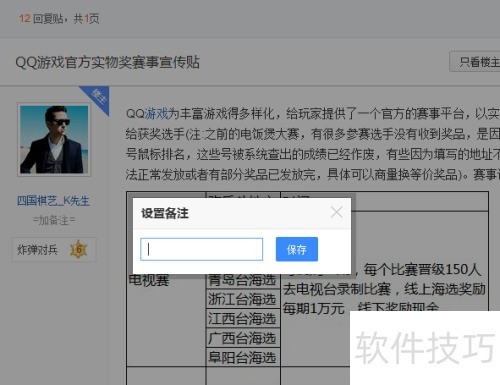Click the 浙江台海选 table cell
This screenshot has height=385, width=500.
click(242, 299)
